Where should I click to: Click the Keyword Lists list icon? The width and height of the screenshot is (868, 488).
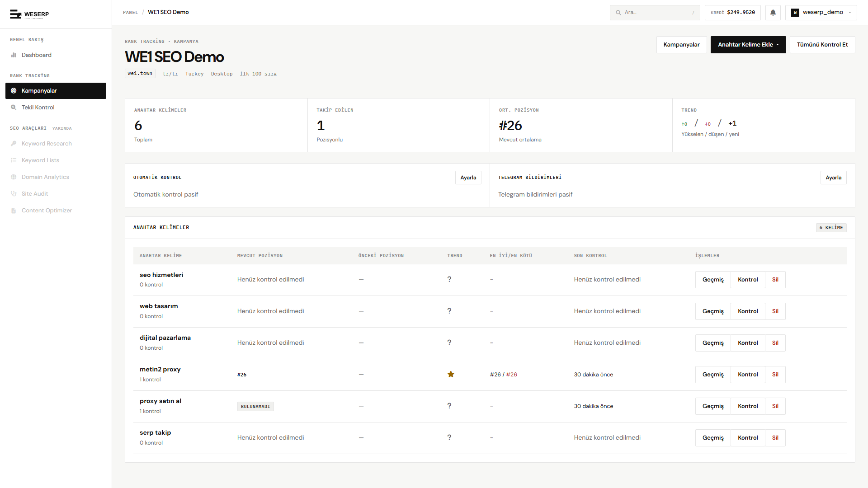click(x=14, y=160)
